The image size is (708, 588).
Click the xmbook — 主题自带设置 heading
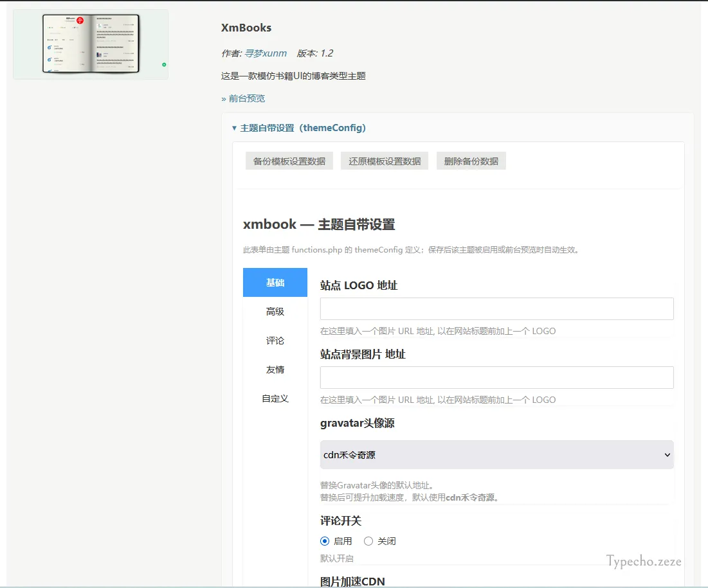[x=319, y=224]
